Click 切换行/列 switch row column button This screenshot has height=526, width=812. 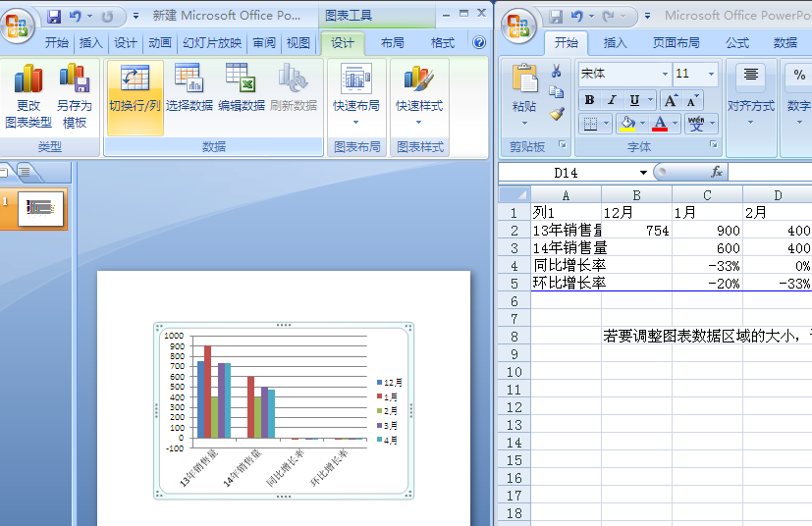pyautogui.click(x=135, y=97)
